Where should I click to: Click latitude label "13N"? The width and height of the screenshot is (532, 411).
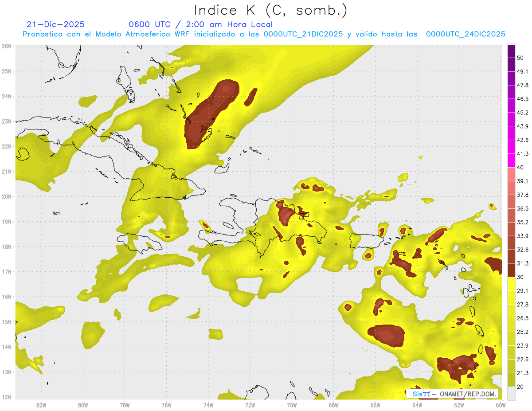[7, 372]
